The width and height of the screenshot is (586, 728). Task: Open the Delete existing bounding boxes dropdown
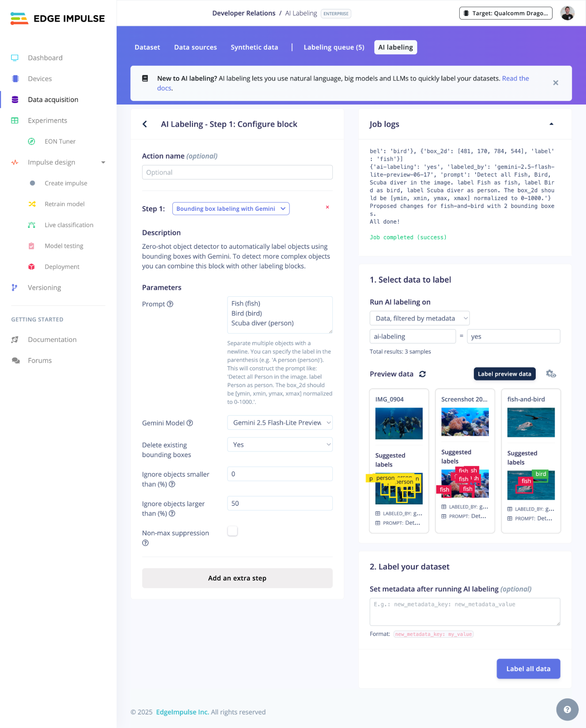pyautogui.click(x=280, y=444)
